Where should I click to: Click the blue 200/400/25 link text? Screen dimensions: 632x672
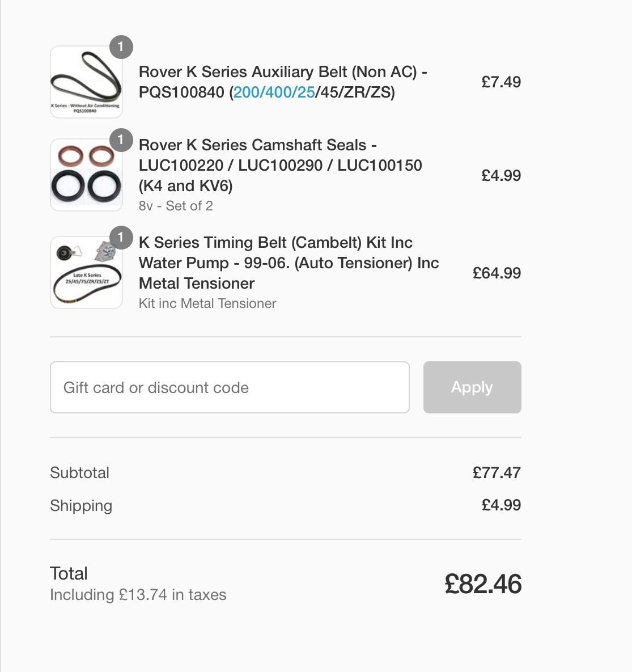coord(274,92)
